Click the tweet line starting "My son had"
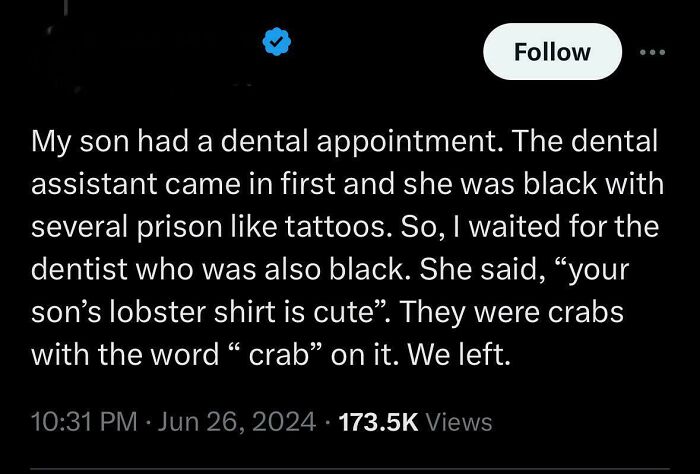 [x=344, y=142]
